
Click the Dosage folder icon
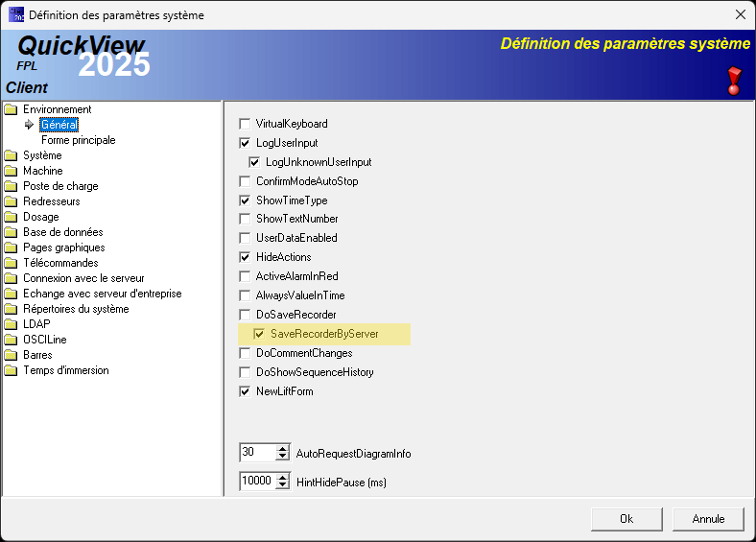pos(11,217)
